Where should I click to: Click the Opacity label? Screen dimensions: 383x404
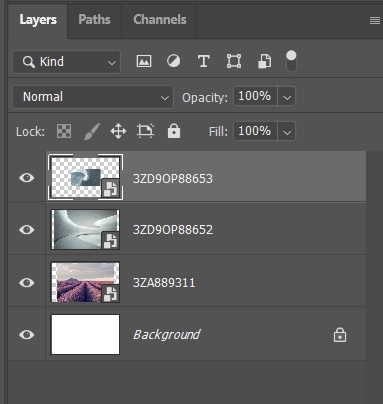click(205, 98)
